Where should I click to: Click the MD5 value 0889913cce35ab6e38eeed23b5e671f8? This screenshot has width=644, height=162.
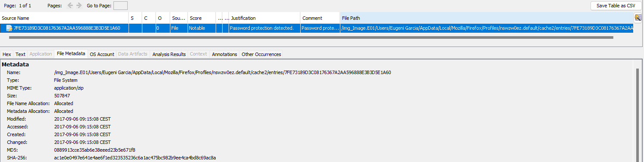95,150
